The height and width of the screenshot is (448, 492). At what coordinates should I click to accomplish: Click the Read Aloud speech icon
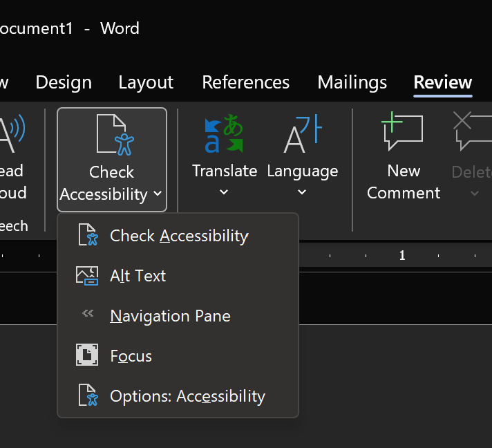(x=12, y=133)
